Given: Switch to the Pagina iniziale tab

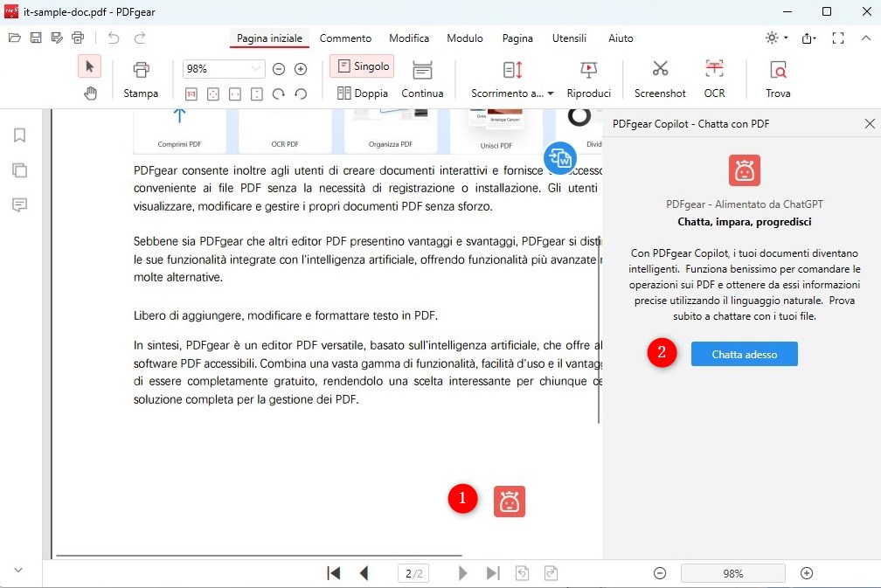Looking at the screenshot, I should (269, 38).
